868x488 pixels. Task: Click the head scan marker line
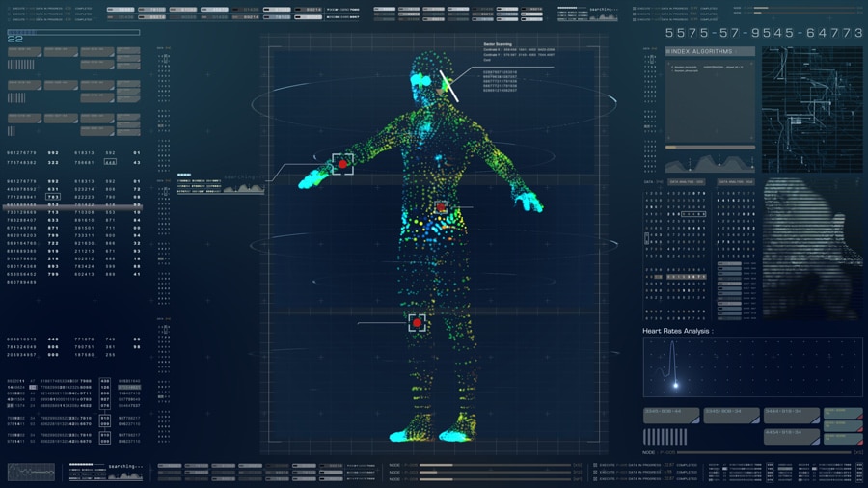click(448, 86)
